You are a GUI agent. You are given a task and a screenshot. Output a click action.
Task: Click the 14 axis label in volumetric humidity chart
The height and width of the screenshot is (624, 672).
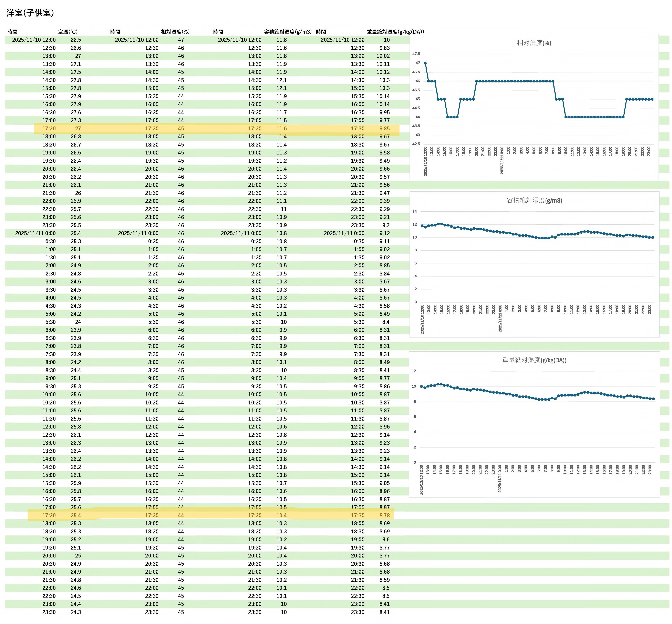tap(414, 212)
